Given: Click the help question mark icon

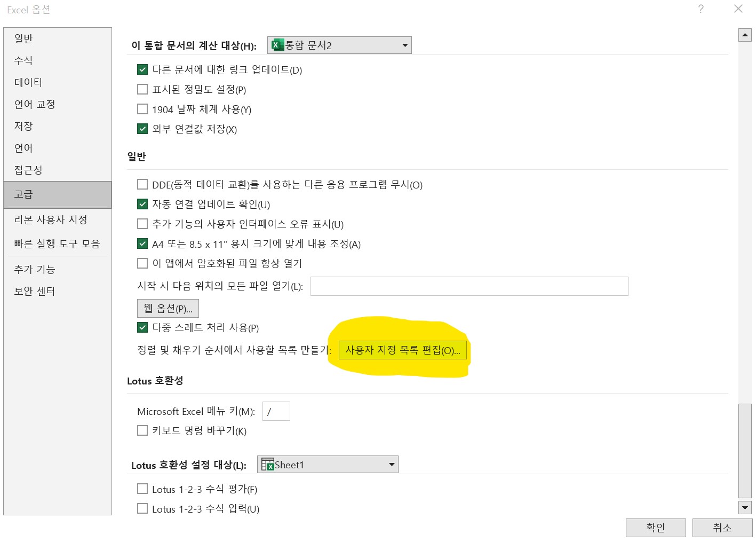Looking at the screenshot, I should click(x=700, y=9).
